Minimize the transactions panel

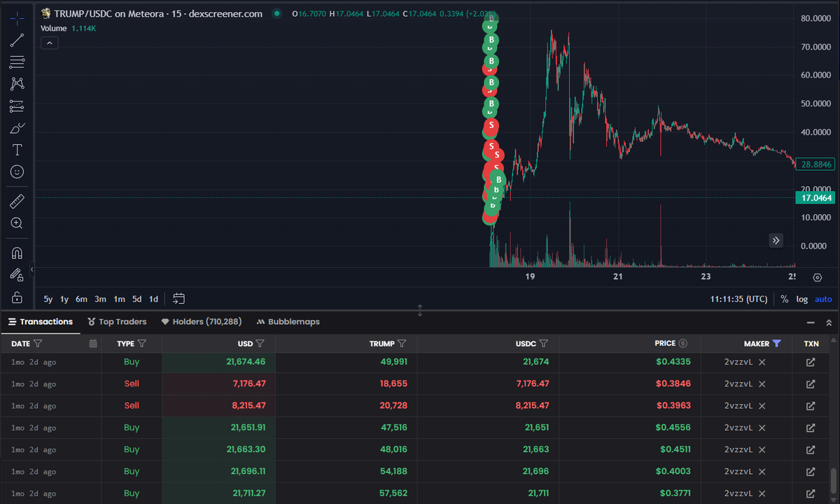point(811,323)
